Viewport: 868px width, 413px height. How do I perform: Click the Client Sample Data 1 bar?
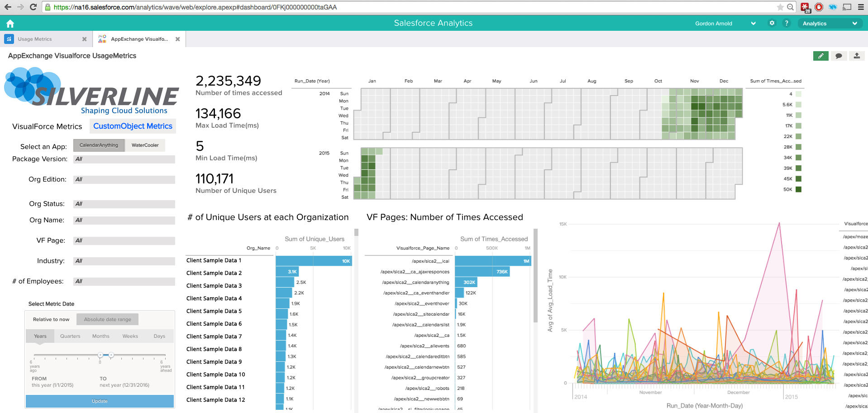click(x=313, y=261)
